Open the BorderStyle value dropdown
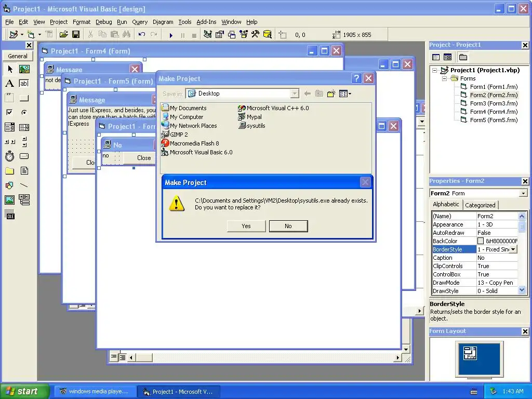This screenshot has width=532, height=399. (513, 249)
